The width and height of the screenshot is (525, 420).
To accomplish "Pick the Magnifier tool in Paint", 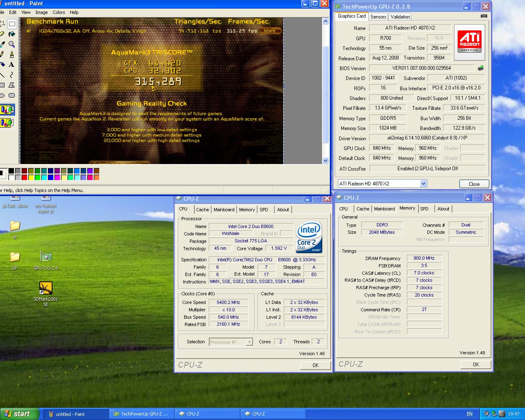I will point(12,44).
